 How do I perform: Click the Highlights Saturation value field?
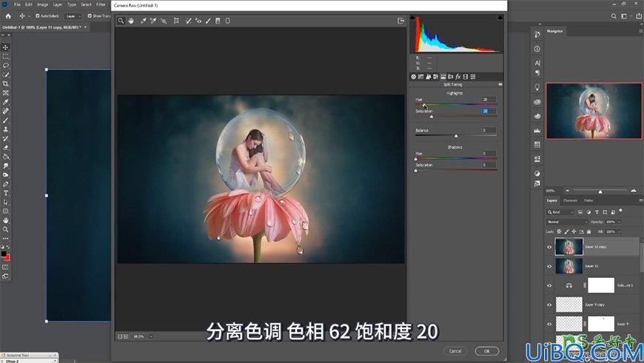pos(489,111)
